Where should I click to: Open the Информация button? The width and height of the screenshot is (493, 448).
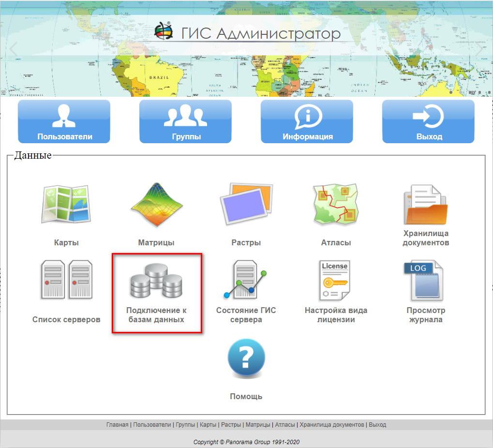click(x=307, y=121)
